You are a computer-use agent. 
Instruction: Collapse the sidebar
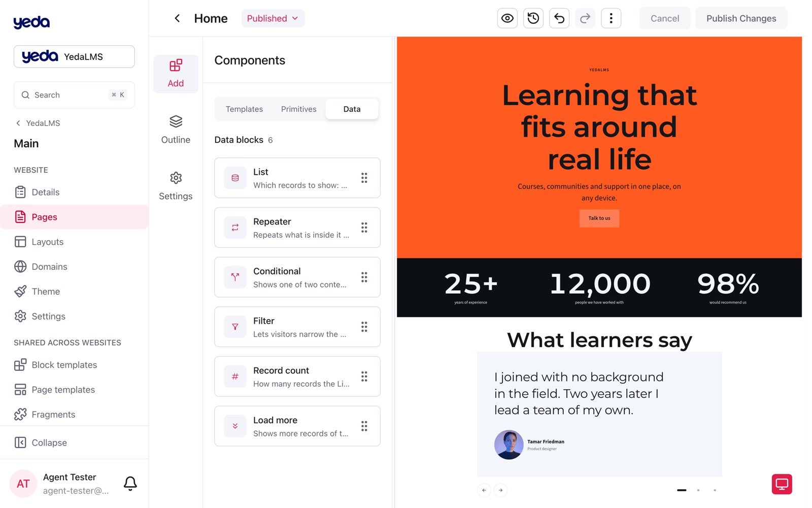(x=74, y=442)
